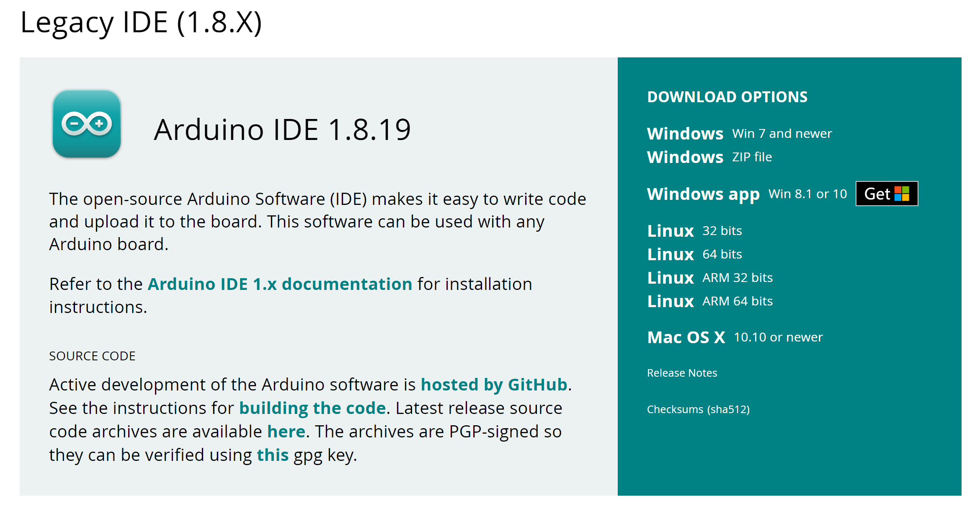980x512 pixels.
Task: Click the 'here' source archives link
Action: pyautogui.click(x=286, y=432)
